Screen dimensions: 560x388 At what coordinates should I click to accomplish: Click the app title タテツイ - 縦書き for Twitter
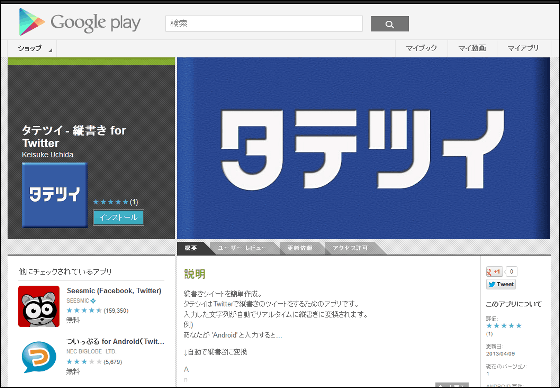point(74,136)
